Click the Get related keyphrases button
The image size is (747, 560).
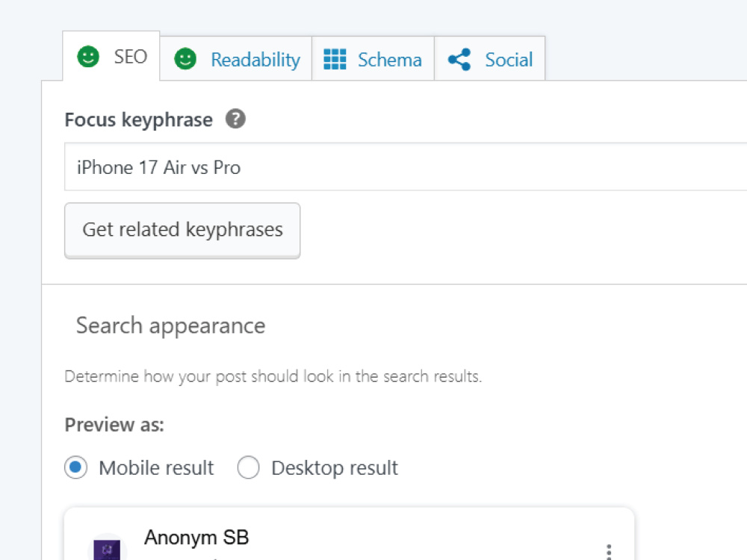[182, 231]
